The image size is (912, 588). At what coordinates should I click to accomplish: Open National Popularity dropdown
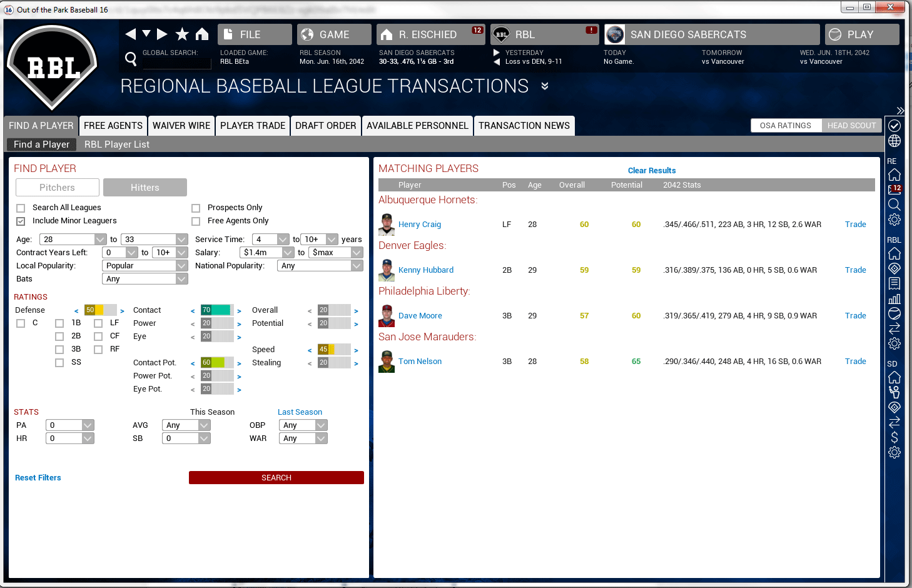pos(320,266)
